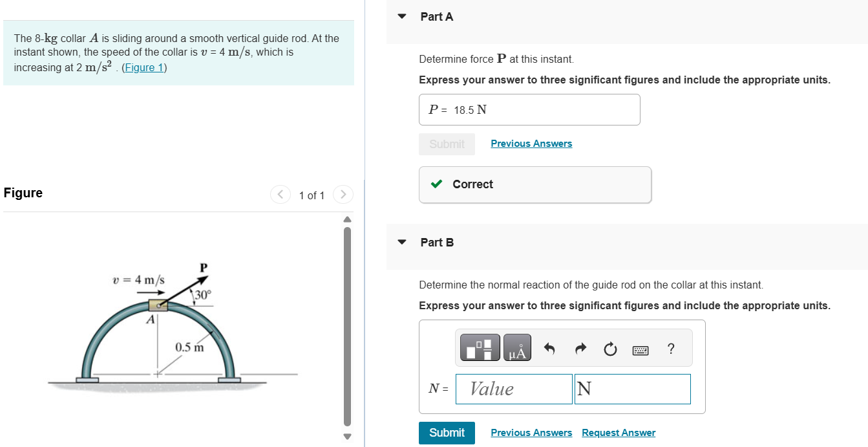View Previous Answers for Part A

click(x=531, y=143)
